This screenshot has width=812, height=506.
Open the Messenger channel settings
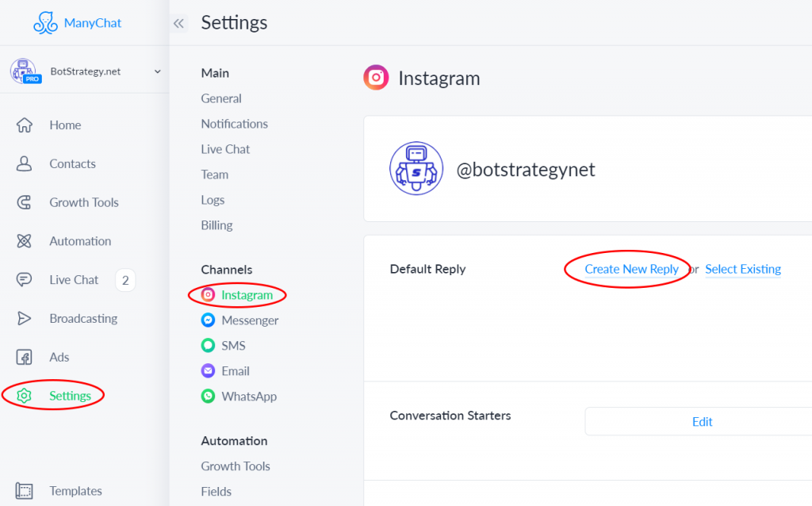(250, 320)
